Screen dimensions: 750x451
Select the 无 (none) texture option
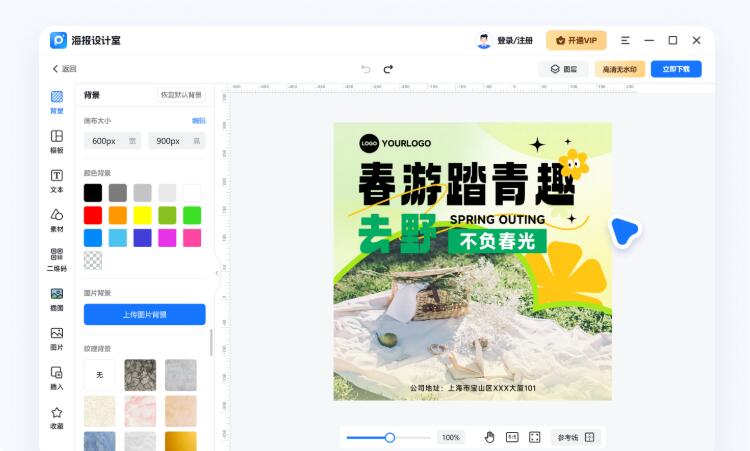pos(99,375)
